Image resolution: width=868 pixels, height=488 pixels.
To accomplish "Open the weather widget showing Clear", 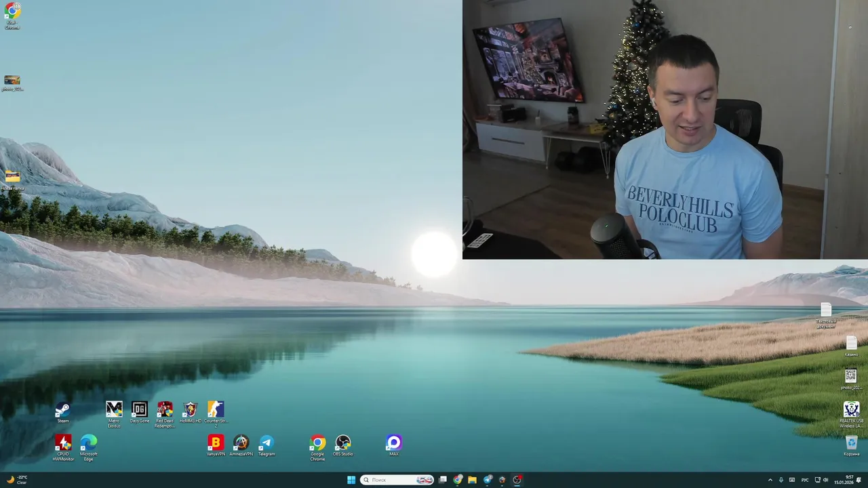I will pyautogui.click(x=16, y=480).
